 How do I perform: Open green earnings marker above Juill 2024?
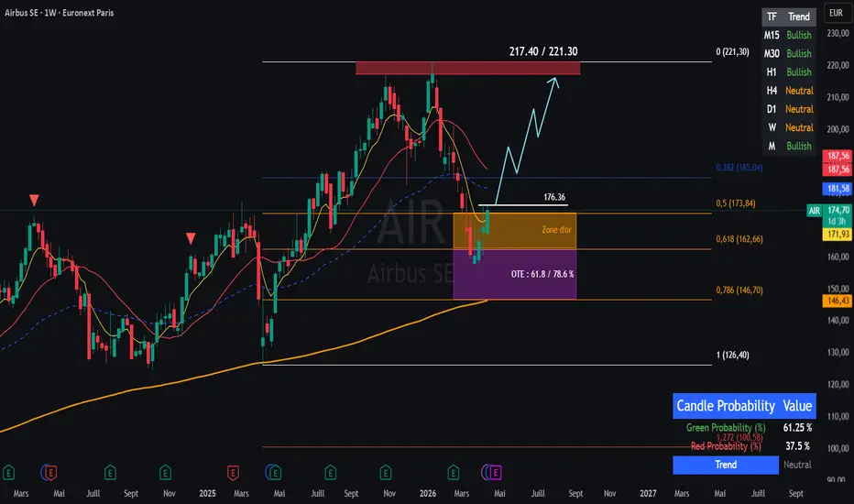[x=110, y=472]
